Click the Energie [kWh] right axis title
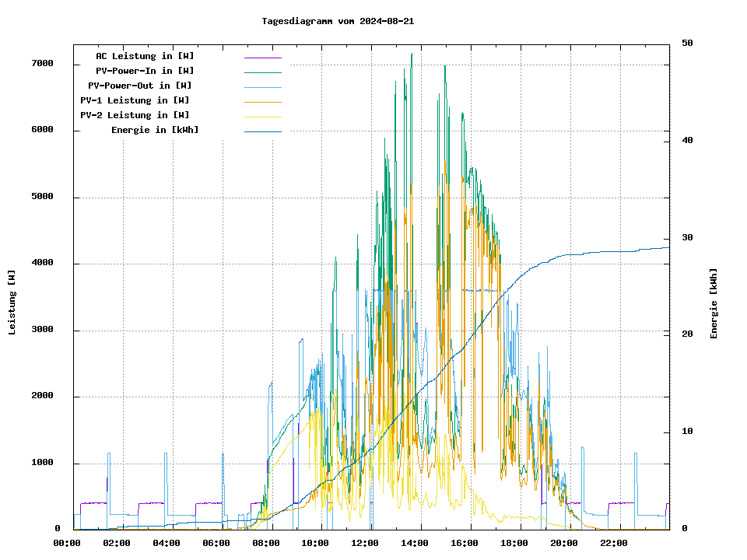This screenshot has height=560, width=747. (x=714, y=303)
